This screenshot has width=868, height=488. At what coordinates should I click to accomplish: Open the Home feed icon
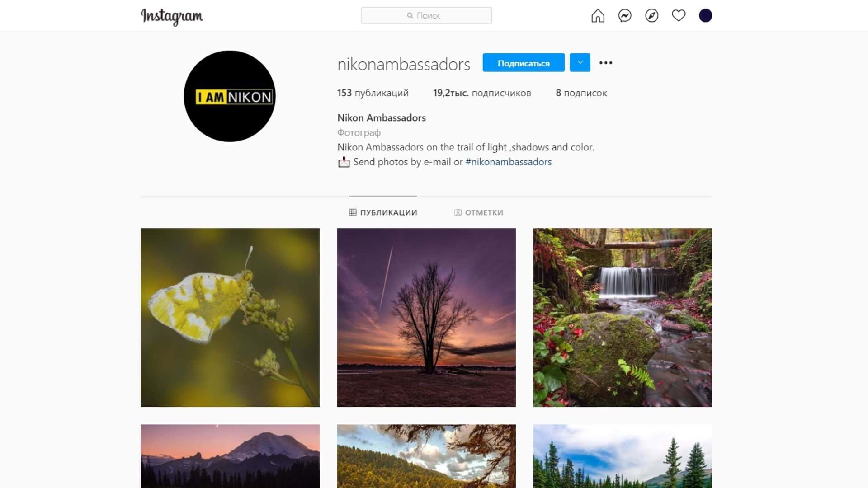pos(598,16)
